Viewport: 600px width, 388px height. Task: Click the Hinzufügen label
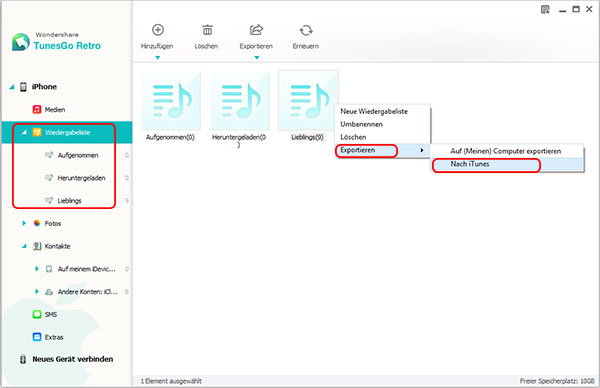coord(157,46)
